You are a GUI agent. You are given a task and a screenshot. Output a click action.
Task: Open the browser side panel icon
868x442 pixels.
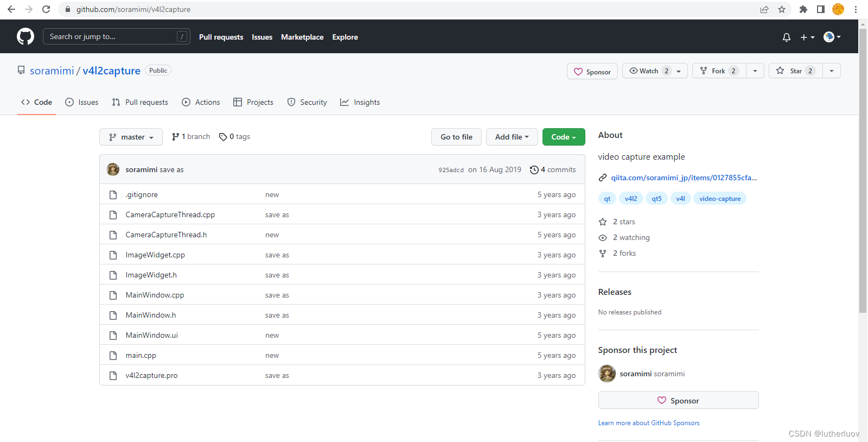[821, 9]
